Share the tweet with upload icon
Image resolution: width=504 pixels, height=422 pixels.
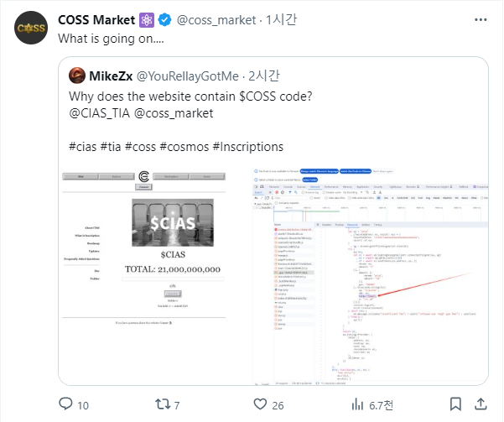click(x=481, y=404)
